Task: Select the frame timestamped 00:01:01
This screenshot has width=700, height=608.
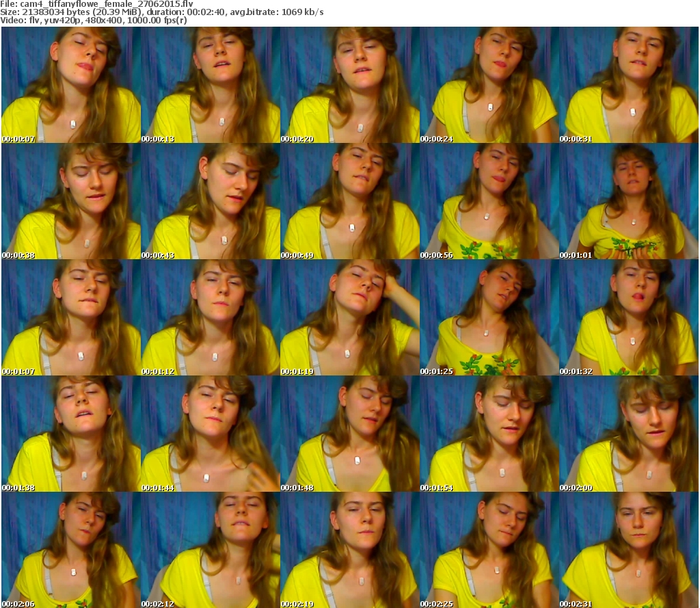Action: coord(629,201)
